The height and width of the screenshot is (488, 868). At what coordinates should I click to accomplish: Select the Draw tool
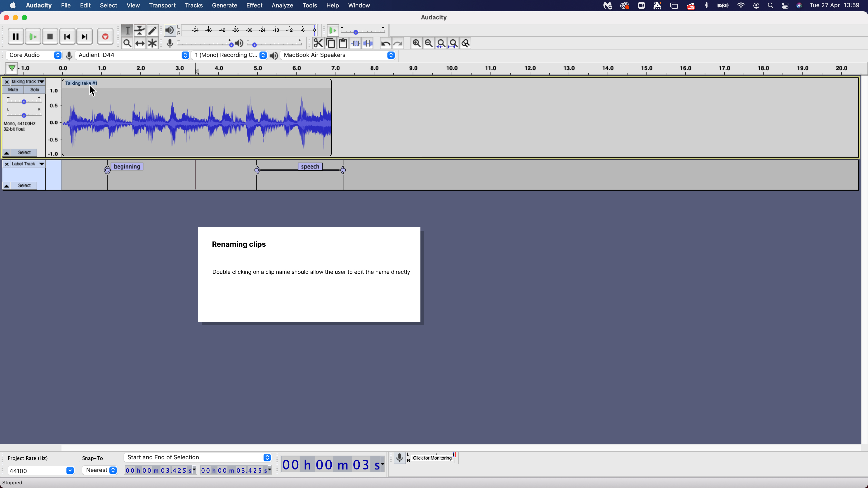(x=152, y=30)
